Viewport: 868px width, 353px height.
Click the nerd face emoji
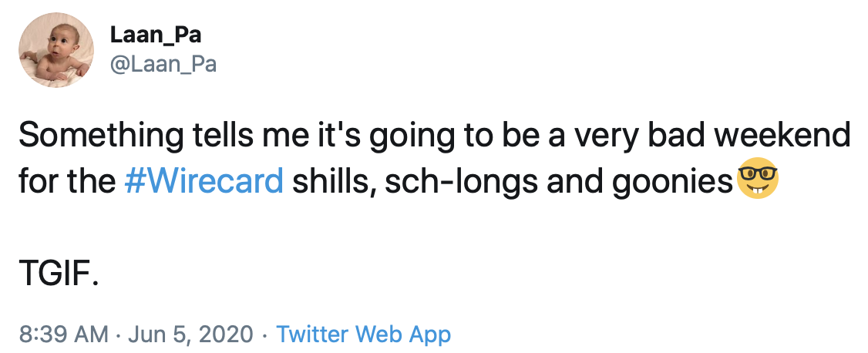point(758,180)
